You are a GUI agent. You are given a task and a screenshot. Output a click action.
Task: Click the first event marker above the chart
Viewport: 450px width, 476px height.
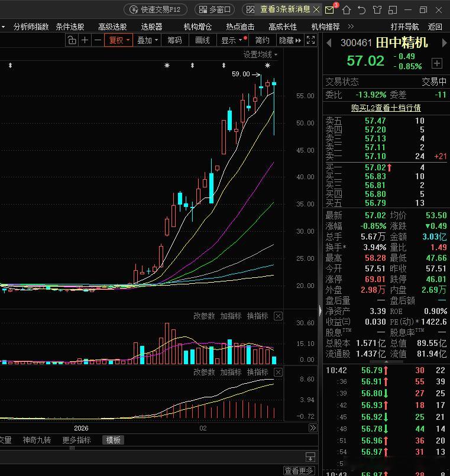click(x=10, y=65)
